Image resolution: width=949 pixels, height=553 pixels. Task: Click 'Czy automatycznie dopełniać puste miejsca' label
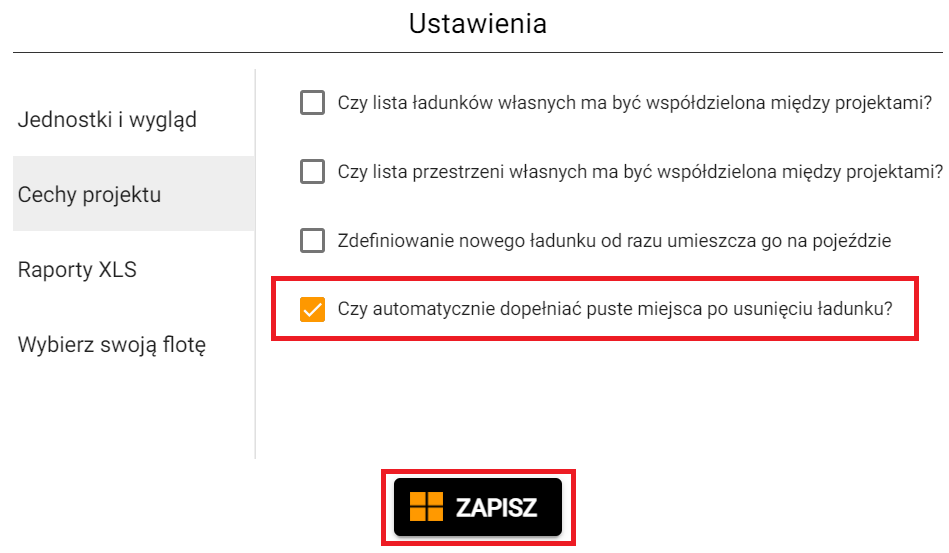point(615,309)
